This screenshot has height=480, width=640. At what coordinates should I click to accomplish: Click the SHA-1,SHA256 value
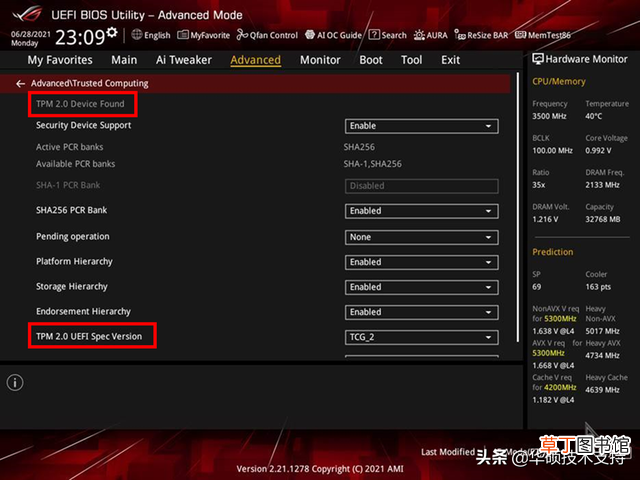click(x=373, y=164)
